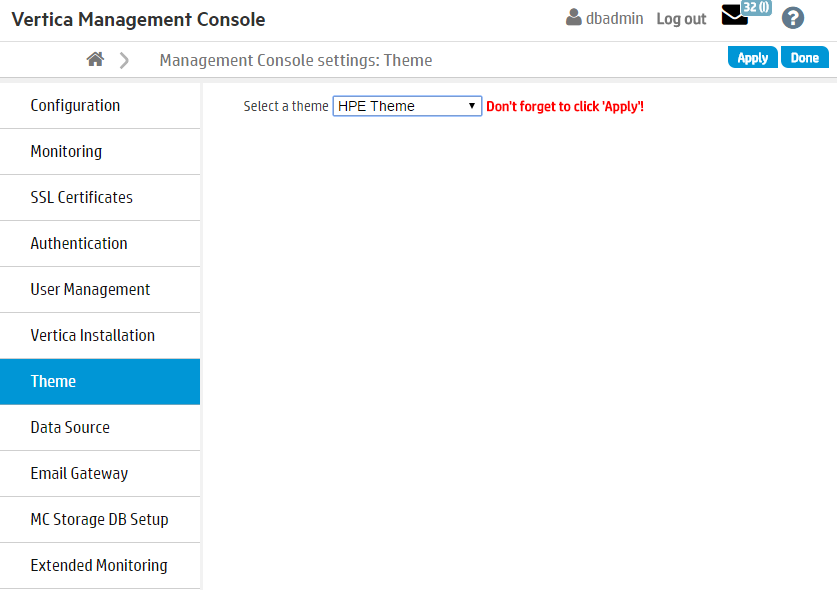Open Data Source settings
This screenshot has width=837, height=590.
(100, 427)
